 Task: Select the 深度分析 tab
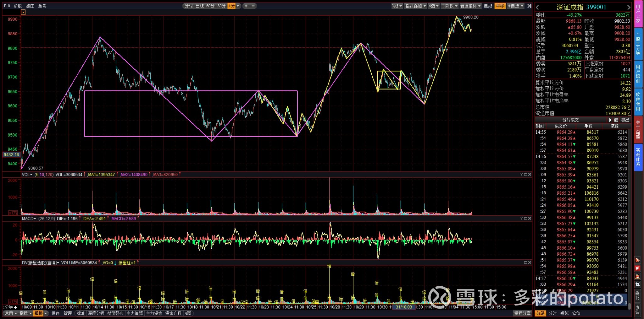pyautogui.click(x=96, y=313)
